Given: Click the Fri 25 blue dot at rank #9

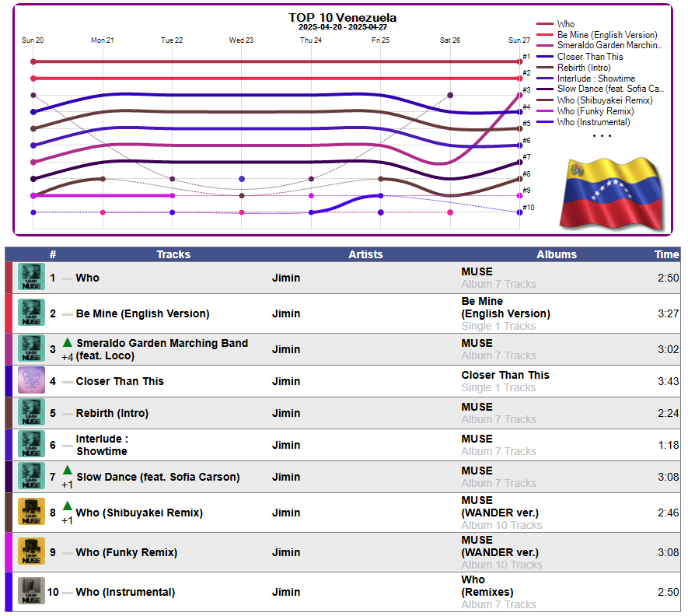Looking at the screenshot, I should point(380,196).
